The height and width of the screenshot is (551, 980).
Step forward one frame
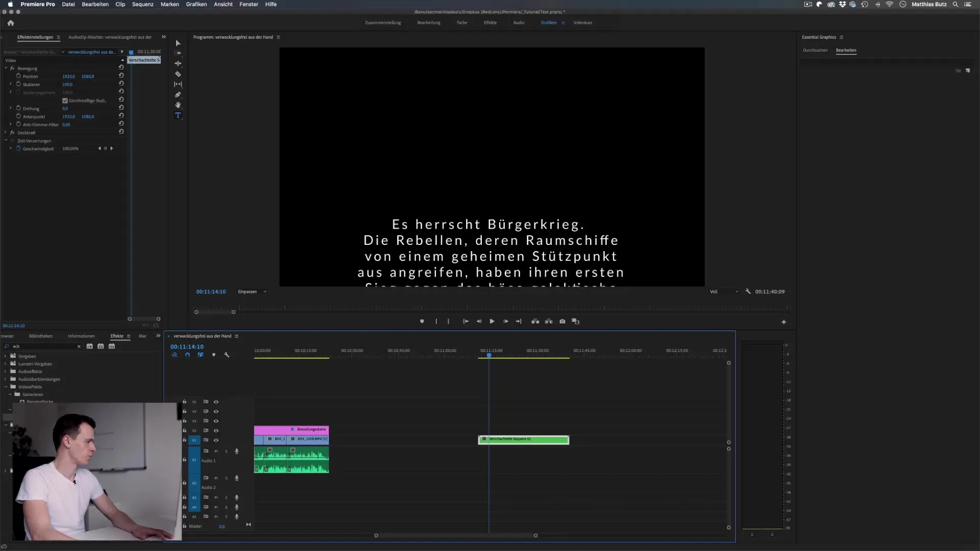coord(506,321)
